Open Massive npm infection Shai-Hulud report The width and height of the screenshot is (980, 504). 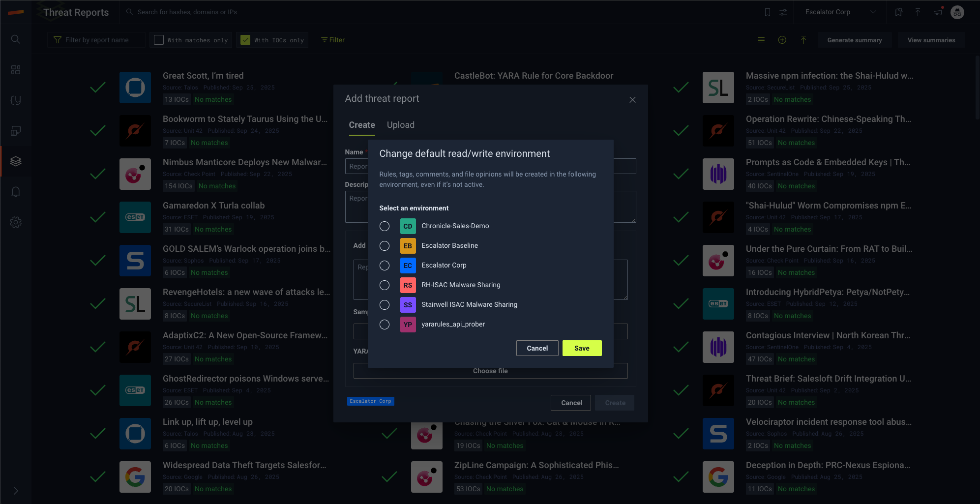pos(830,76)
